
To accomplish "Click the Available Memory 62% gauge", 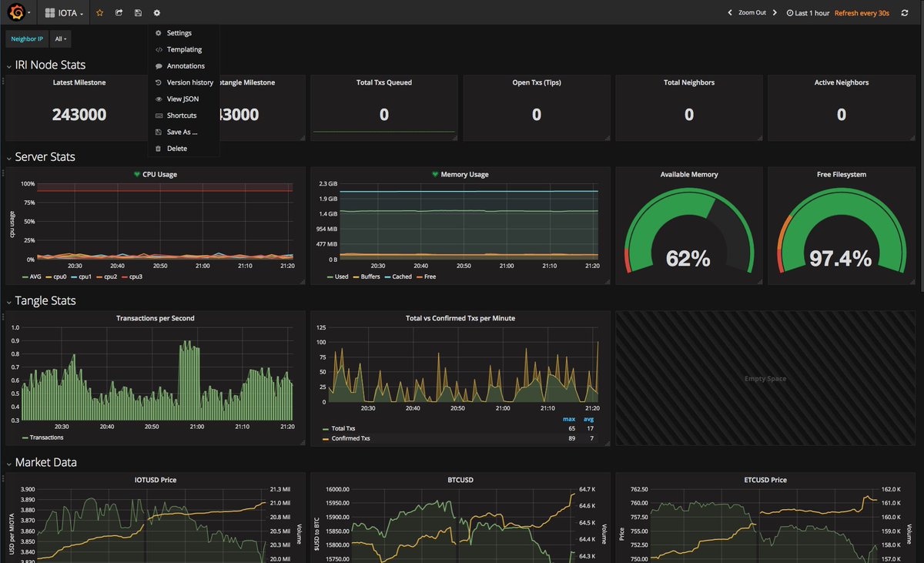I will click(689, 231).
